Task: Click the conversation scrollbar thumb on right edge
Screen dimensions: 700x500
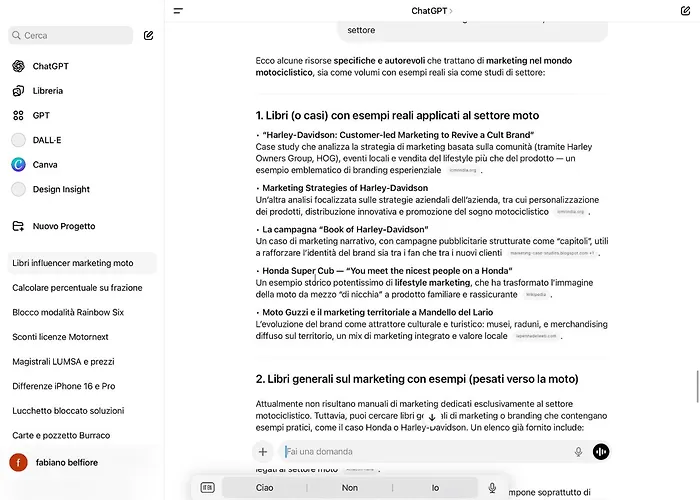Action: [697, 386]
